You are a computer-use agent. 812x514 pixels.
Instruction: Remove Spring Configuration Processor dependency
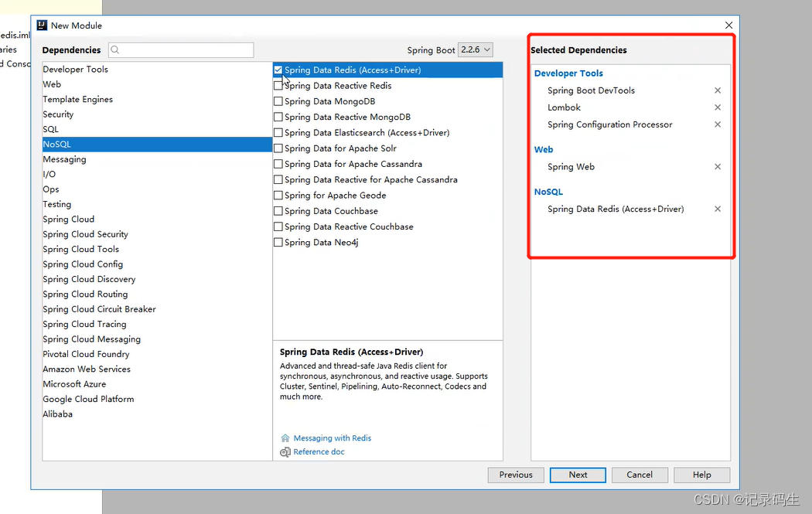pos(718,124)
